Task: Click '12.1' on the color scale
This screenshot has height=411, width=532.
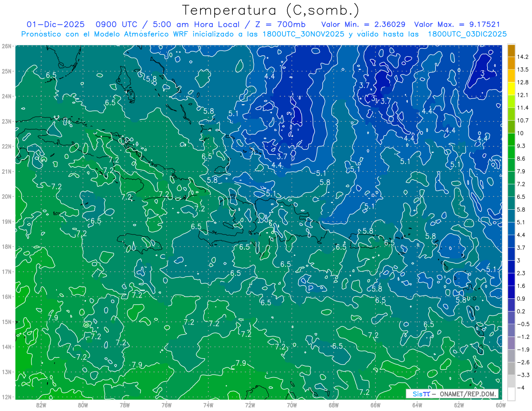Action: pos(523,95)
